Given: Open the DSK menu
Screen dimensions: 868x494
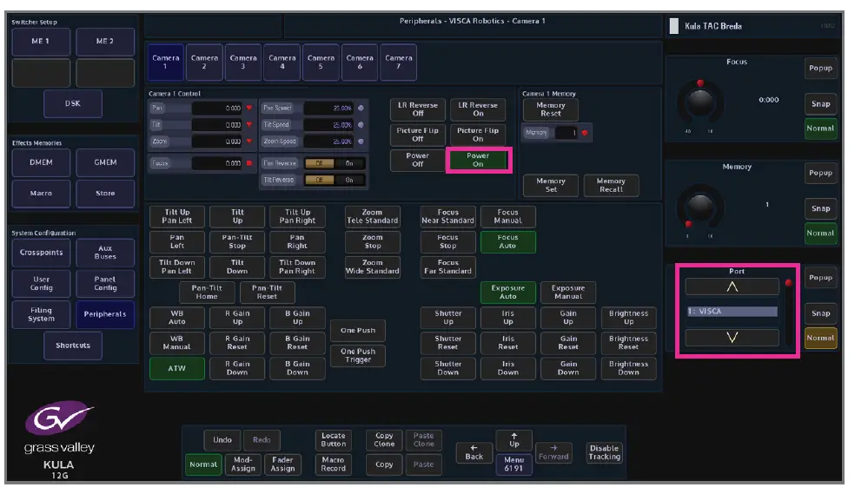Looking at the screenshot, I should (72, 103).
